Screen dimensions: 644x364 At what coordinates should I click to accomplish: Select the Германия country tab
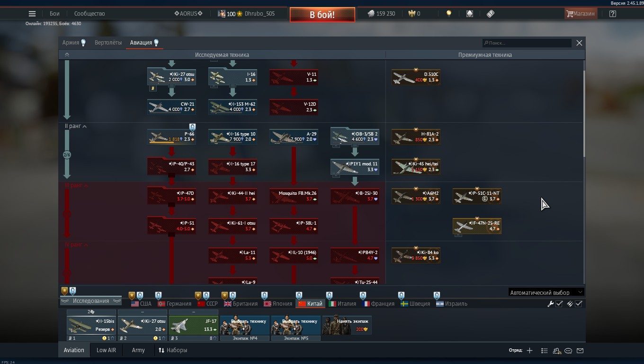click(x=174, y=304)
